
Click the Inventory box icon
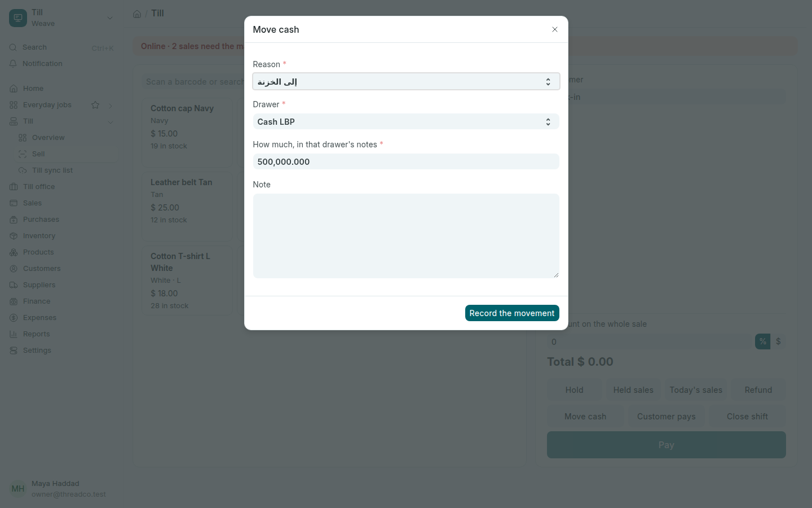(x=14, y=236)
